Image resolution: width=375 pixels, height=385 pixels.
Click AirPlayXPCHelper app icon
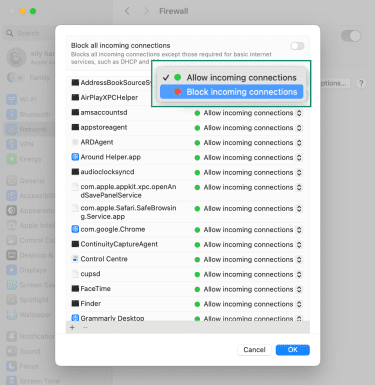point(75,97)
